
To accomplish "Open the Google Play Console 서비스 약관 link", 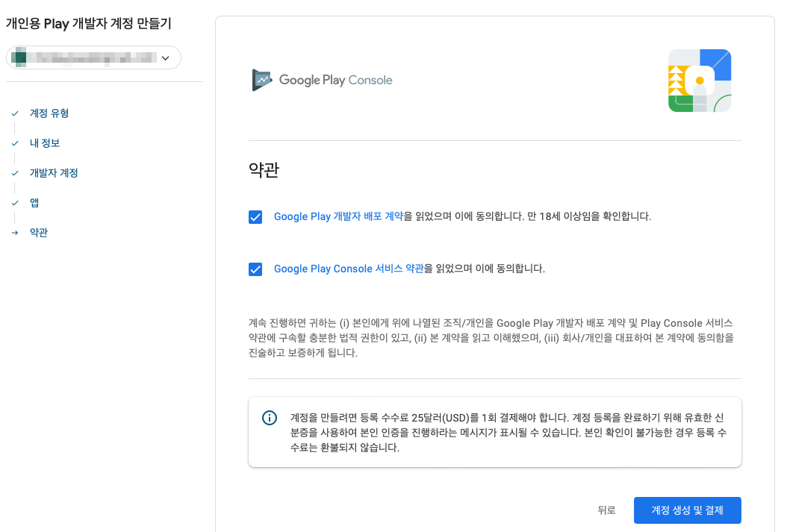I will (x=349, y=269).
